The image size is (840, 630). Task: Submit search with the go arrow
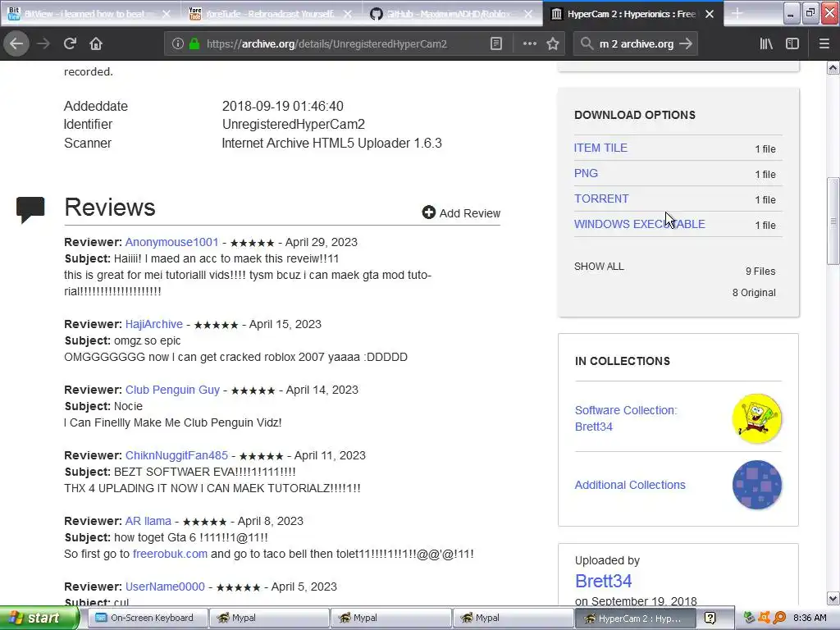click(x=685, y=44)
